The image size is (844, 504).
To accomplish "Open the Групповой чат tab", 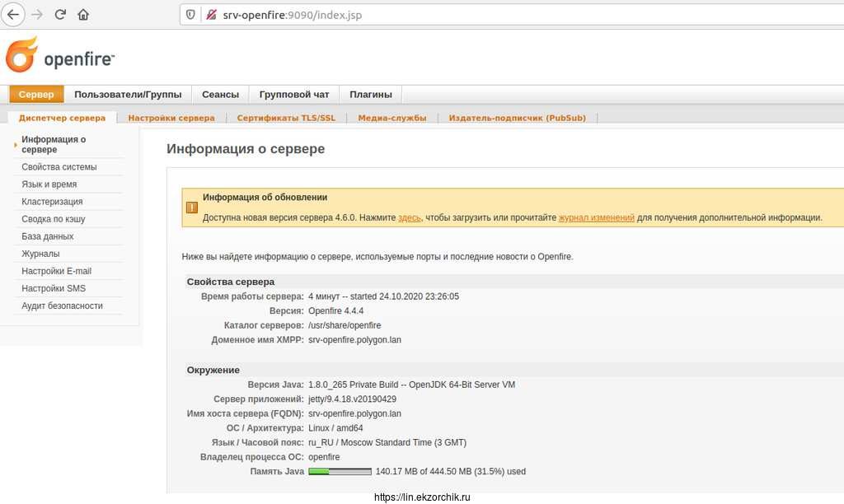I will [x=293, y=95].
